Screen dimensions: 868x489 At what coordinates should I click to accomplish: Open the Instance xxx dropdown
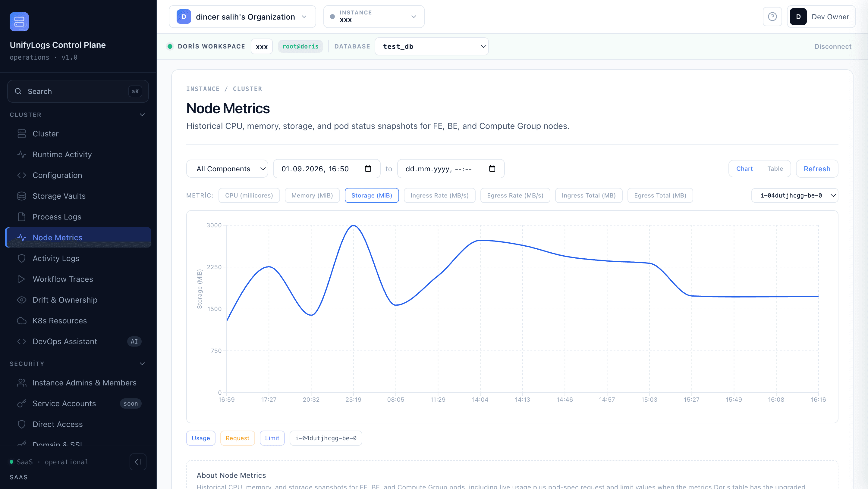[x=374, y=17]
